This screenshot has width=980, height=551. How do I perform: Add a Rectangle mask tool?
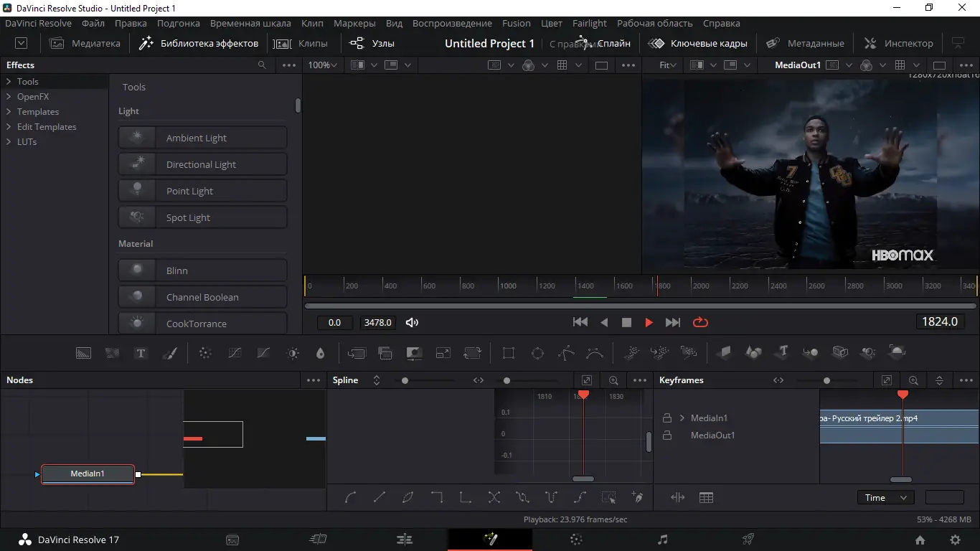coord(509,353)
